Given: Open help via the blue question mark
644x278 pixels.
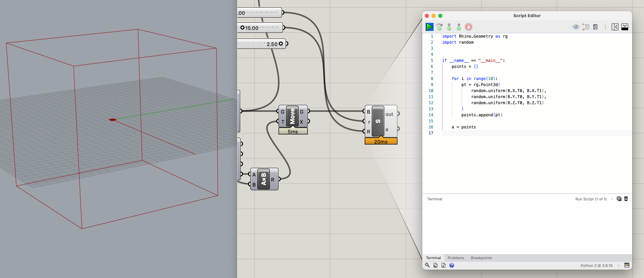Looking at the screenshot, I should pyautogui.click(x=452, y=265).
